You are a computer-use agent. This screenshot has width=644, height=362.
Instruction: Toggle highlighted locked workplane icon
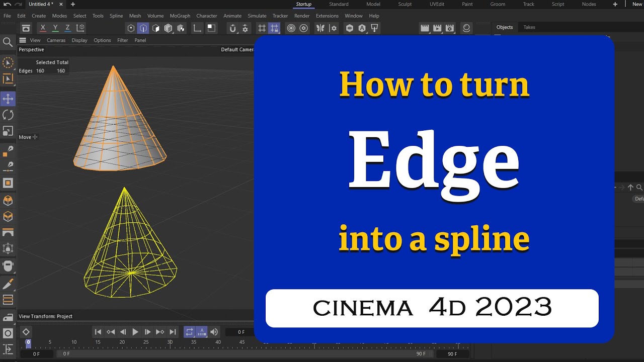coord(274,28)
